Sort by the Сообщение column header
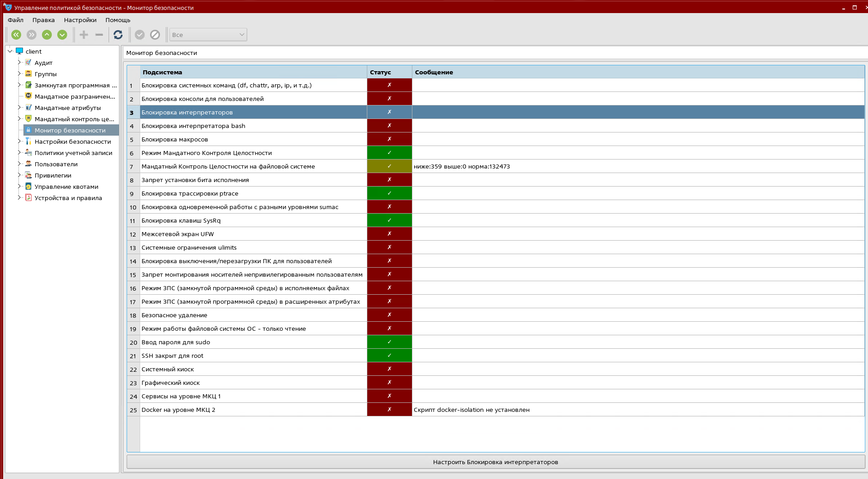 click(x=638, y=72)
